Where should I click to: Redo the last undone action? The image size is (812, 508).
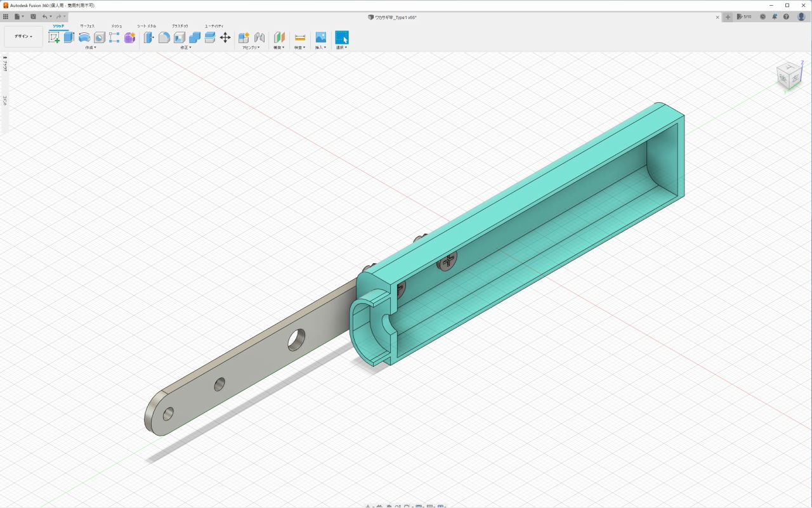[x=58, y=16]
